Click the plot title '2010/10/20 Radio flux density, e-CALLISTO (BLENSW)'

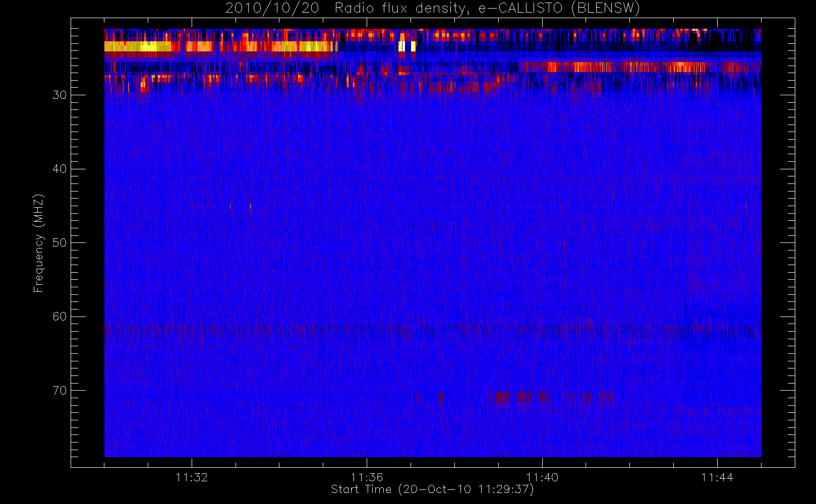[x=433, y=9]
